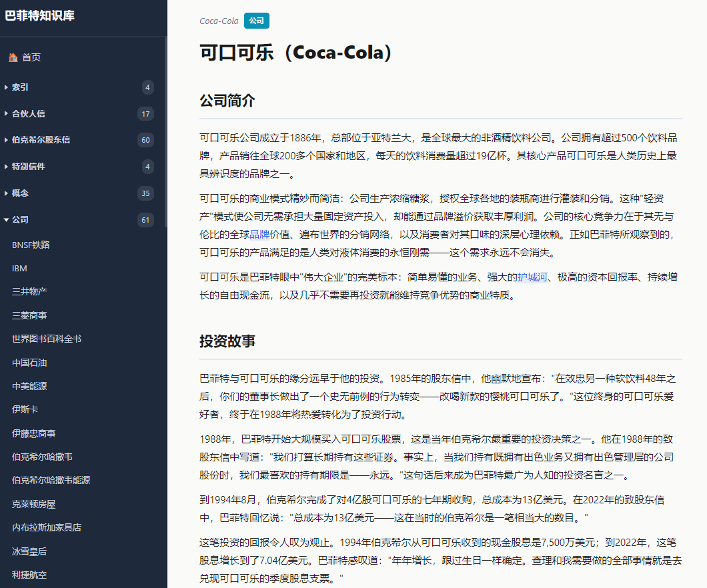The image size is (707, 588).
Task: Expand the 特别信件 section arrow
Action: pyautogui.click(x=6, y=167)
